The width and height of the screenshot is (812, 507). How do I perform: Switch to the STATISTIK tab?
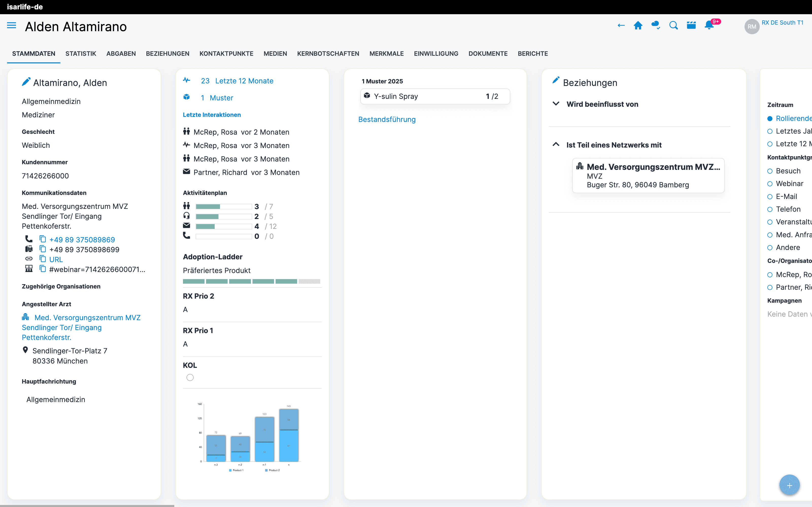click(x=80, y=54)
